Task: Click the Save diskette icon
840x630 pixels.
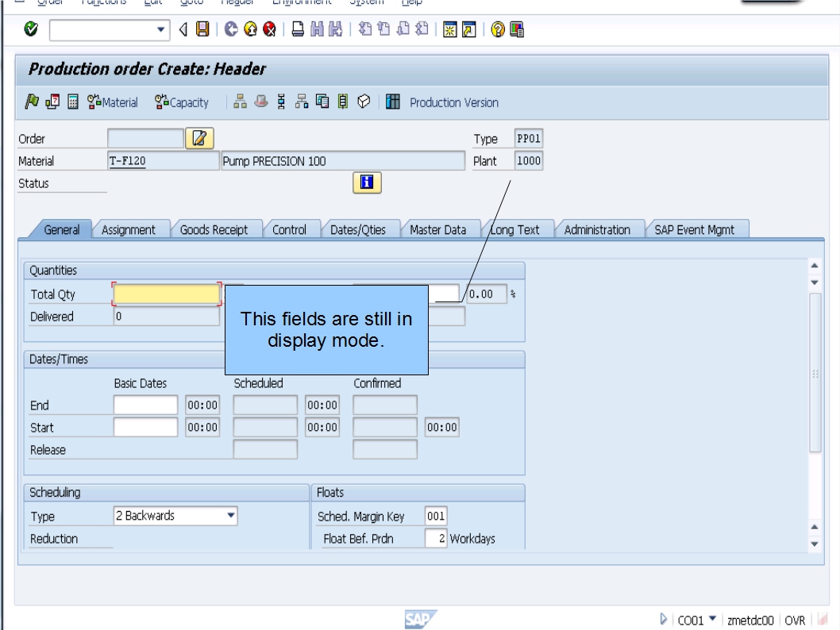Action: [x=202, y=29]
